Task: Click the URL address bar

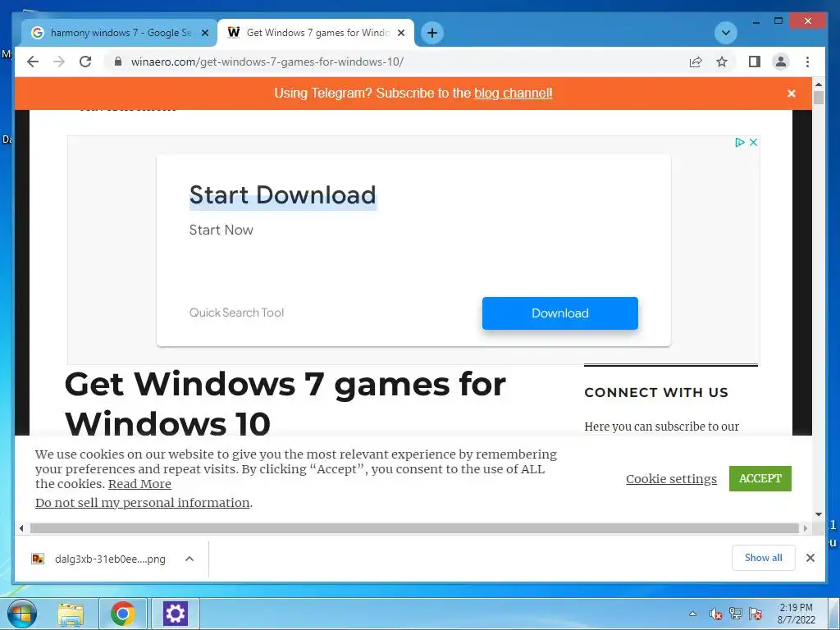Action: (x=396, y=62)
